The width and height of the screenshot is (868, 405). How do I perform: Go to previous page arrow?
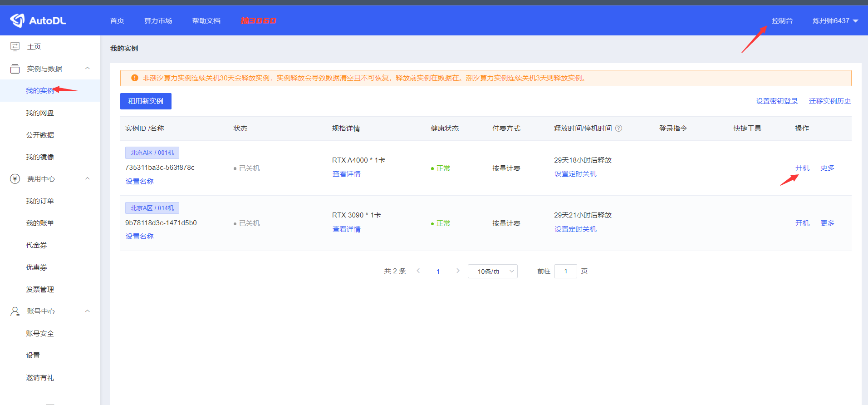pos(418,271)
